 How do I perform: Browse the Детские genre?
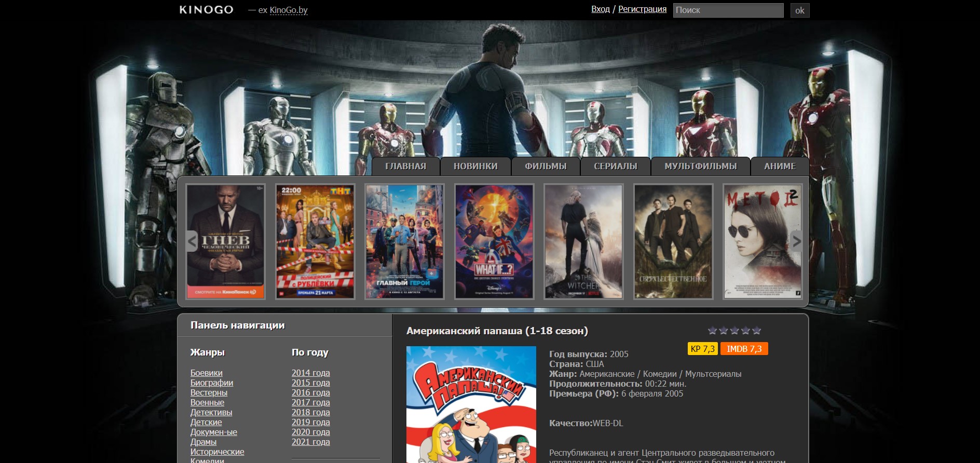[x=206, y=422]
